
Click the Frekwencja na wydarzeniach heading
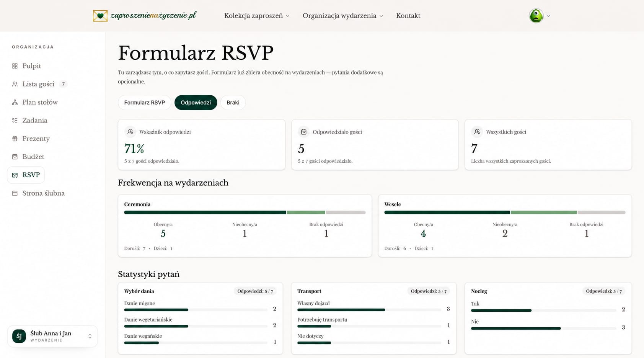point(173,183)
